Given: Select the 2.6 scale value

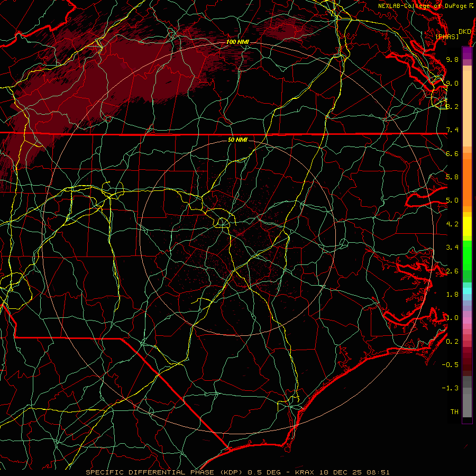Looking at the screenshot, I should point(452,271).
